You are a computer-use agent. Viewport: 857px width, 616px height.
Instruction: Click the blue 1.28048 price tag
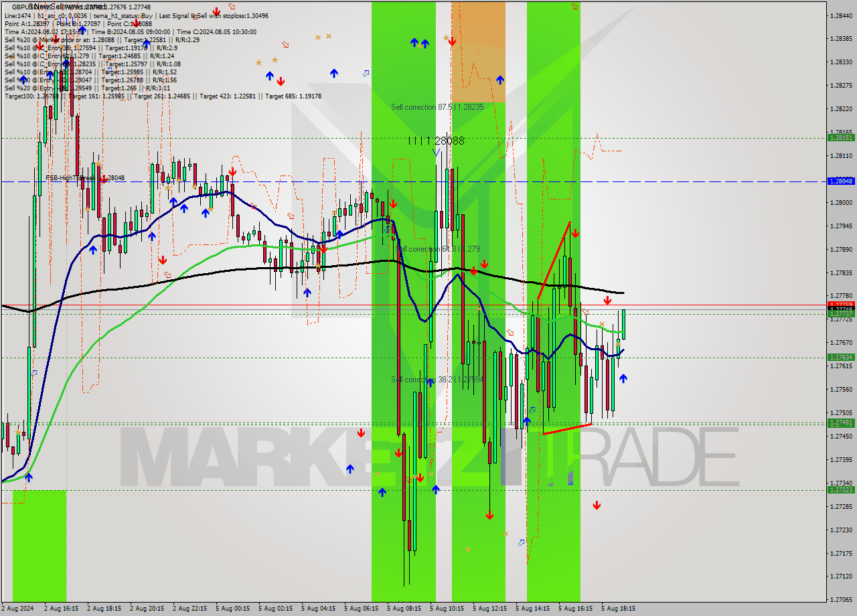point(841,181)
